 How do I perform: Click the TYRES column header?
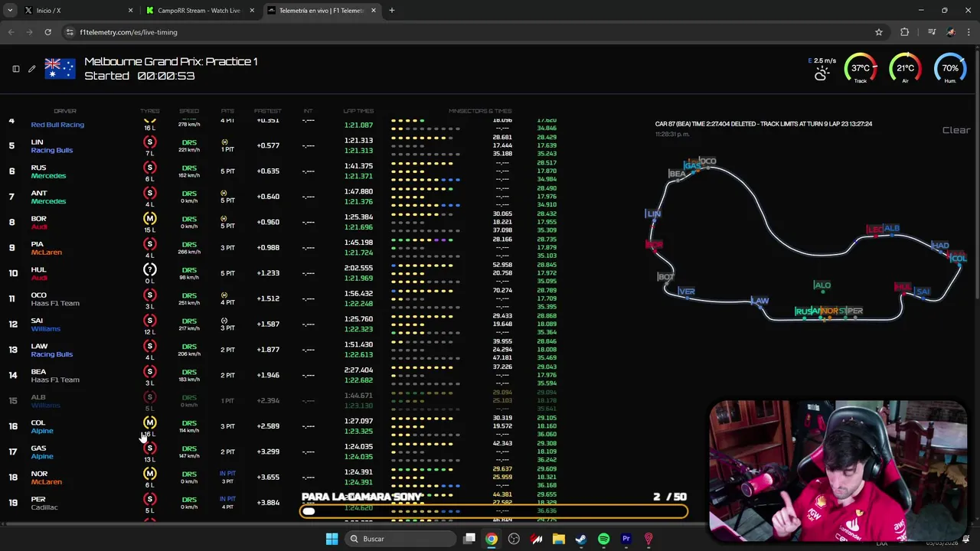click(x=150, y=111)
